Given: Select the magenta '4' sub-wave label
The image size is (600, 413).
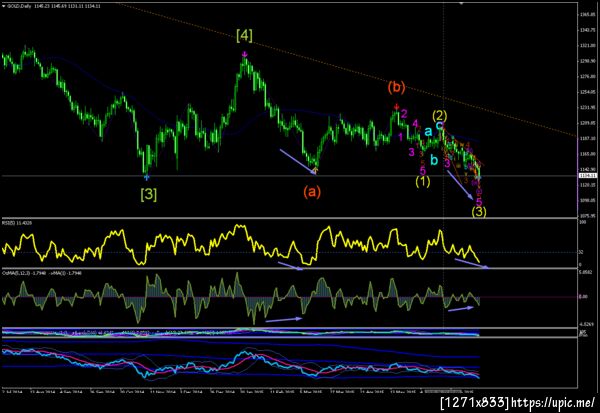Looking at the screenshot, I should (415, 123).
